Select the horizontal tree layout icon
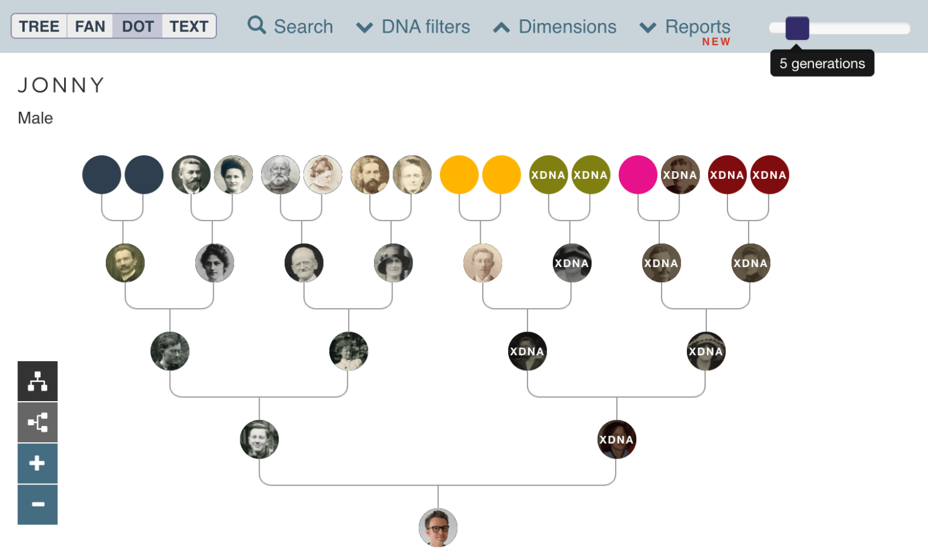 point(37,422)
